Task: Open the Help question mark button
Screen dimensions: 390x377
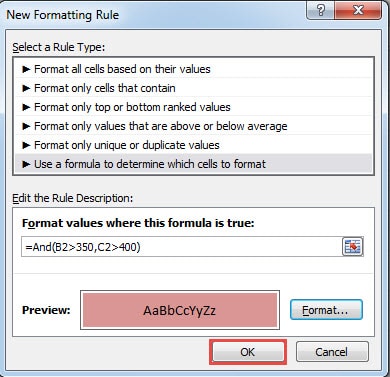Action: [x=321, y=10]
